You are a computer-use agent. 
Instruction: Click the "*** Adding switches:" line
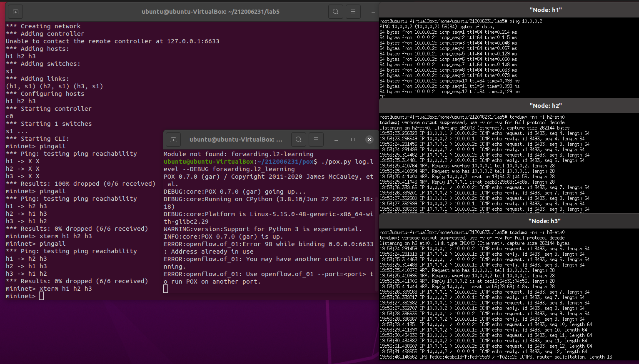[43, 64]
